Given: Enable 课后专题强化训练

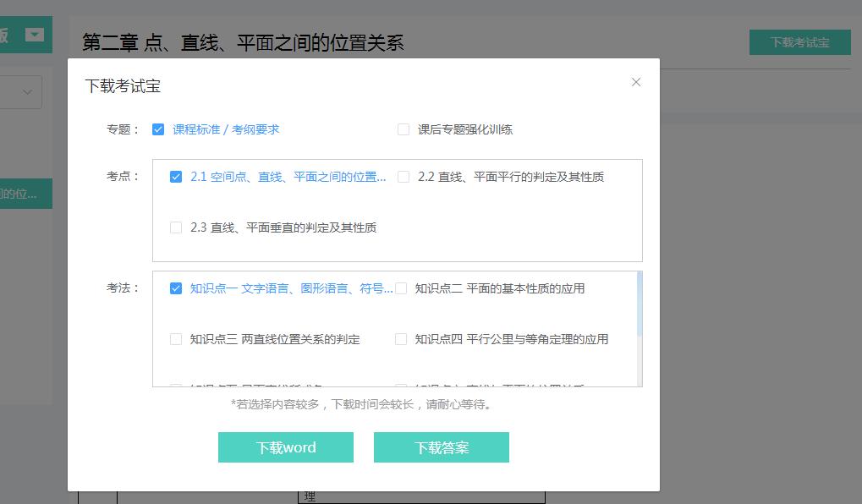Looking at the screenshot, I should point(402,129).
